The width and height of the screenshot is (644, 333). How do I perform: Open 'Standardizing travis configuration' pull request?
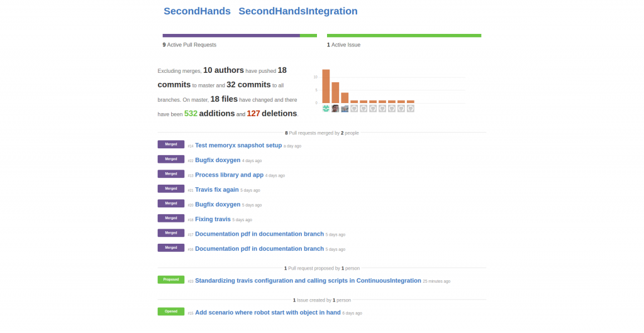(308, 280)
